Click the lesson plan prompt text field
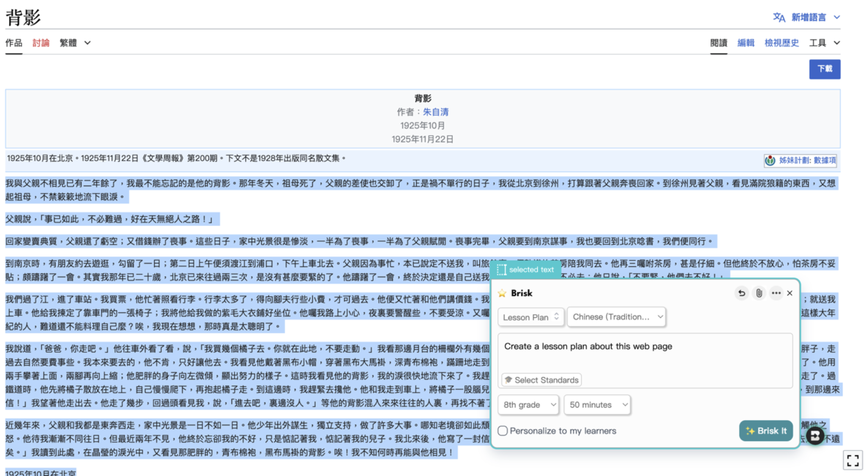The image size is (868, 476). 645,353
